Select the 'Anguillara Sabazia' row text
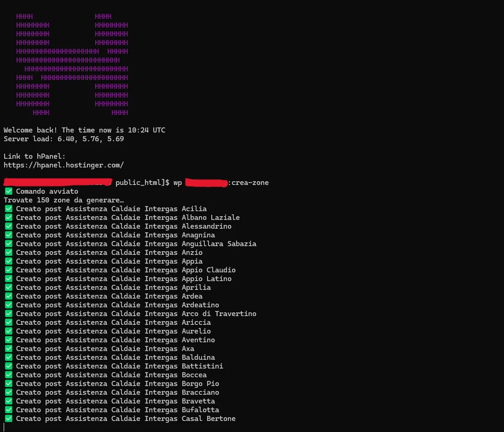 point(136,244)
